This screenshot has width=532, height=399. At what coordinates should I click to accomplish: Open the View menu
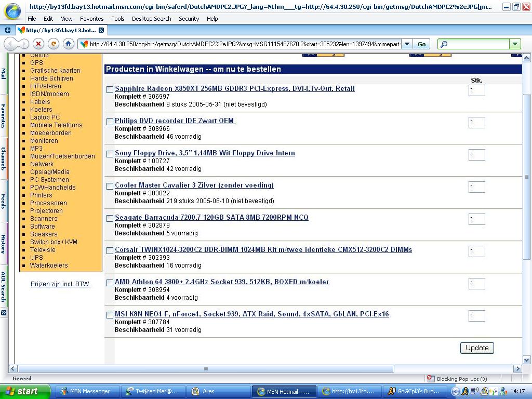66,19
